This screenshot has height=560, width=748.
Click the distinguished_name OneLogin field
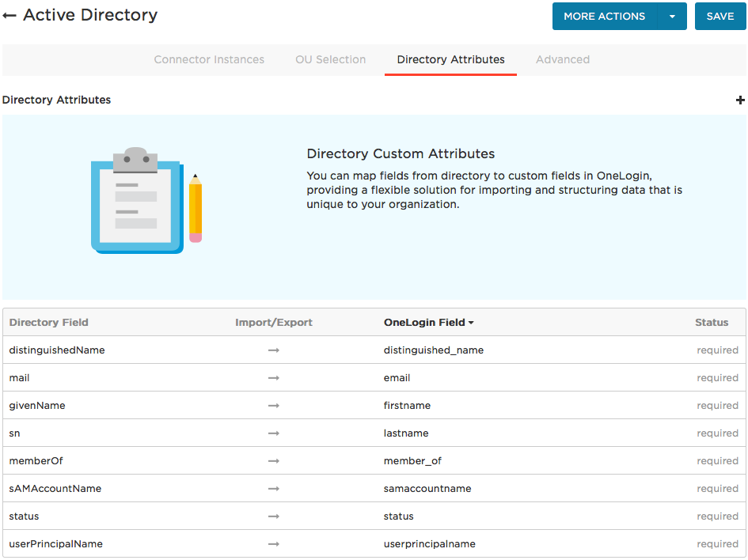tap(434, 350)
